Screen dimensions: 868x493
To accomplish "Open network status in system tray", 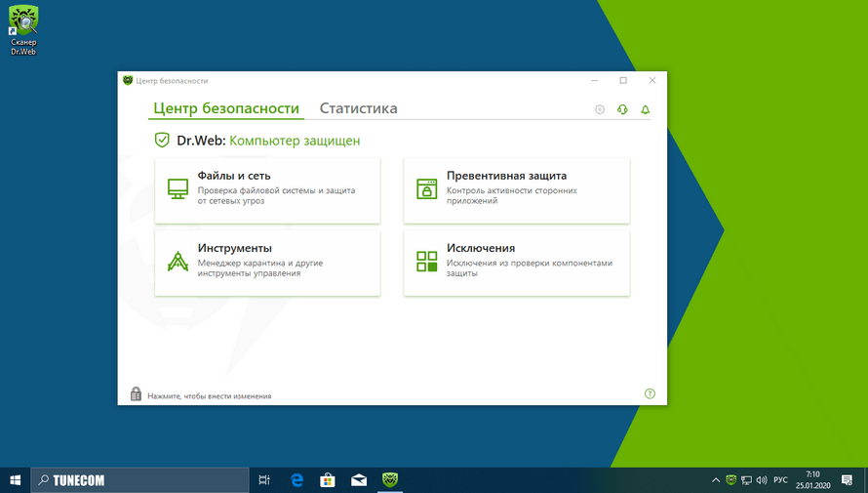I will [746, 480].
